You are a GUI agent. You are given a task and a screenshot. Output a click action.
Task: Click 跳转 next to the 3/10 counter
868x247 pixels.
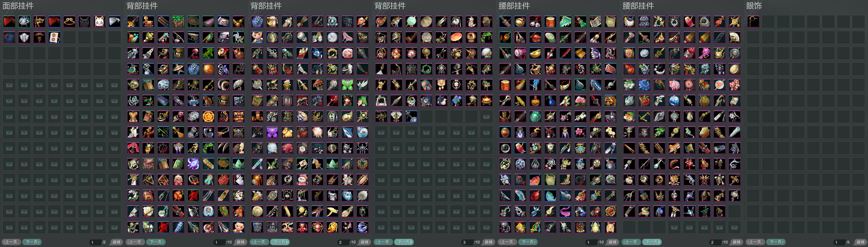489,242
